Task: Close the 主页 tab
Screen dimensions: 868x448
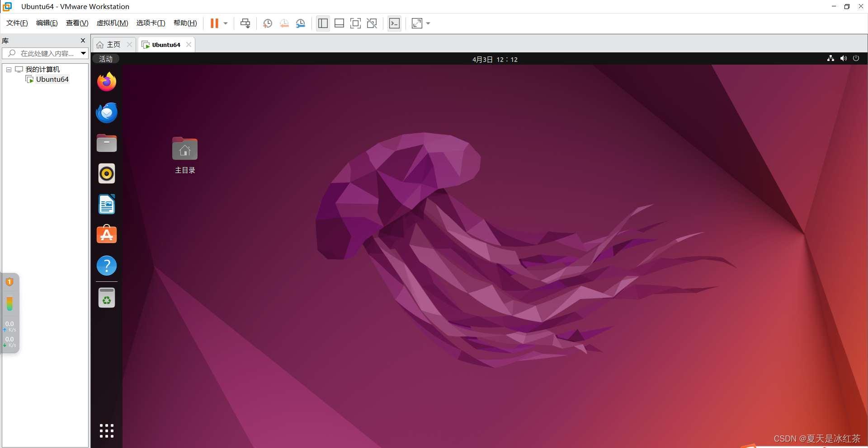Action: pos(129,45)
